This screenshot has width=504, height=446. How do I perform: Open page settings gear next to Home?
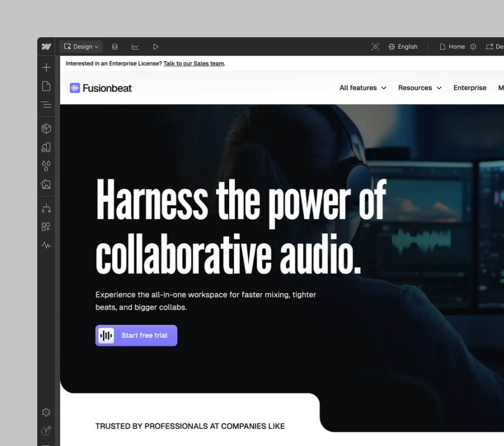(473, 47)
